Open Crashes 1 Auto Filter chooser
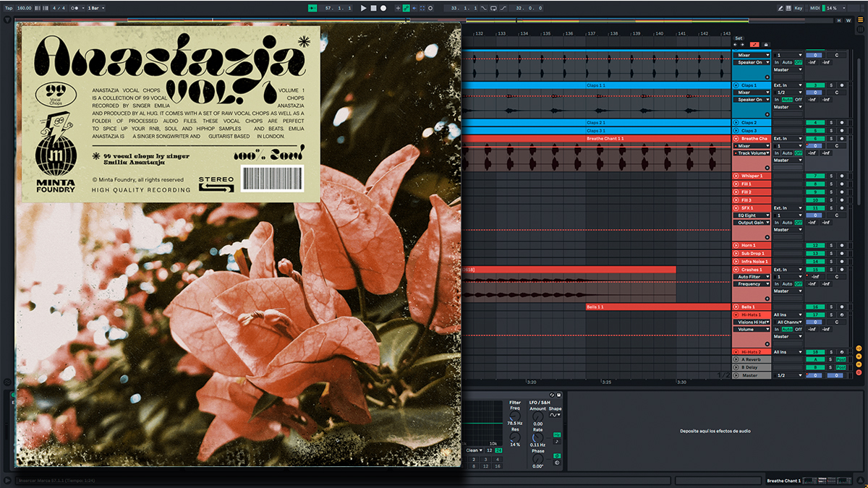The image size is (868, 488). tap(752, 277)
